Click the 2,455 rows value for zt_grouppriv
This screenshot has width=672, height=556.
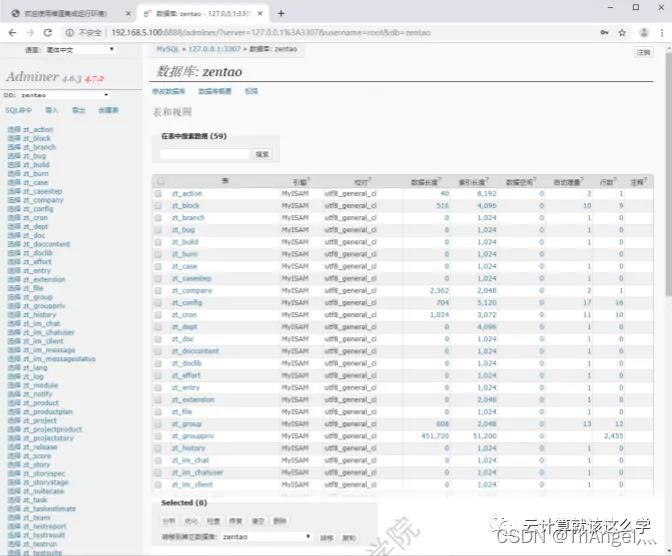(613, 436)
